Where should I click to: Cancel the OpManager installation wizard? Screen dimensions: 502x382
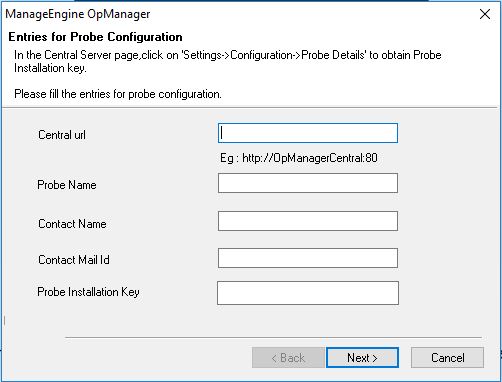[447, 358]
